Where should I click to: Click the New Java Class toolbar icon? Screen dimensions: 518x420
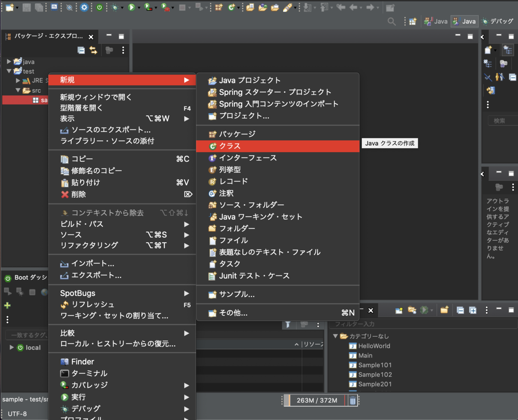[x=232, y=7]
